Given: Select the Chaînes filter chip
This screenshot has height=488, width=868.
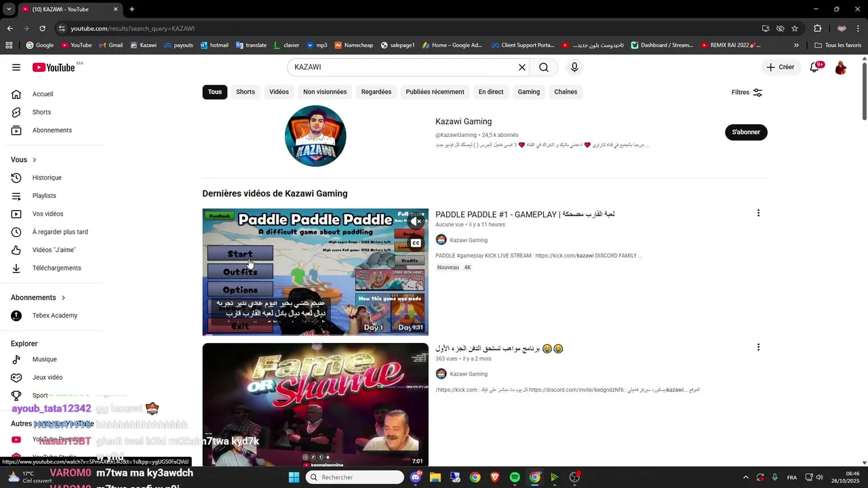Looking at the screenshot, I should pyautogui.click(x=566, y=92).
